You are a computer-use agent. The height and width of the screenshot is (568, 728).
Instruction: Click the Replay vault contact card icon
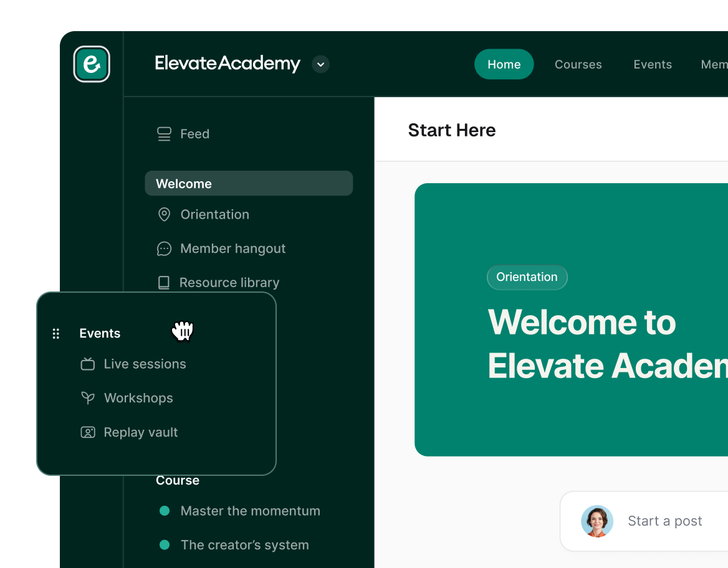[87, 432]
